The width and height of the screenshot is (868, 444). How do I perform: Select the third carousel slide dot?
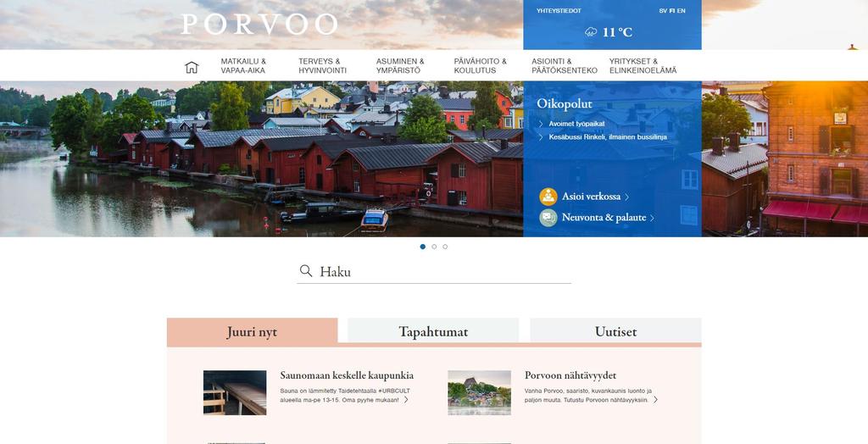click(445, 247)
